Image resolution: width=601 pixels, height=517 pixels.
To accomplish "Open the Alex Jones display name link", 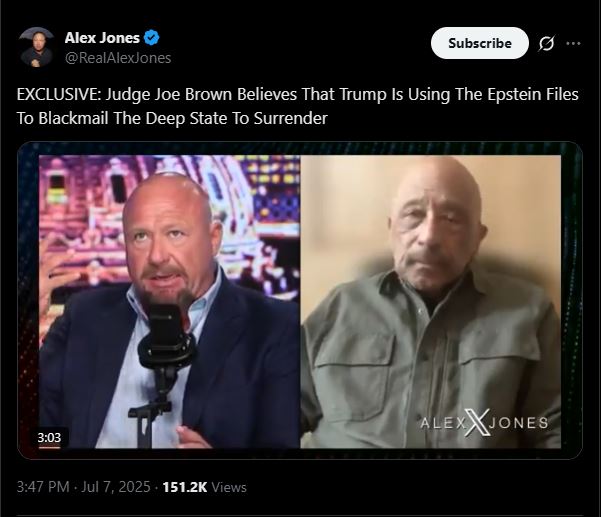I will (x=102, y=38).
